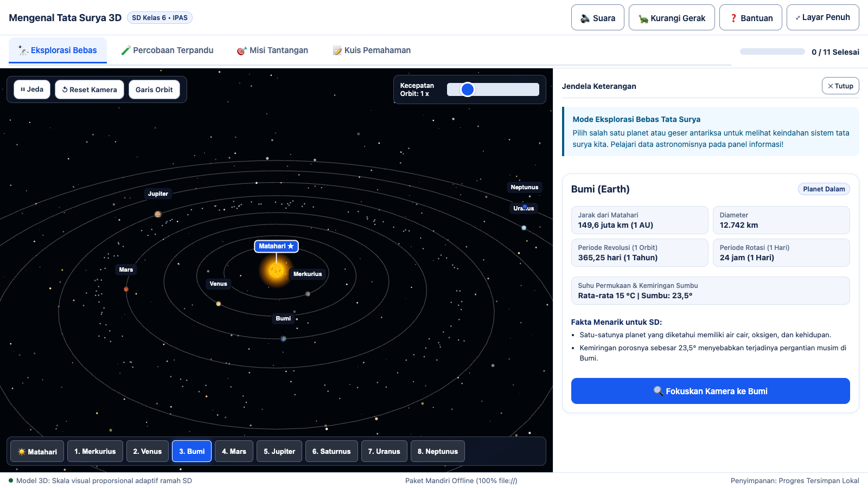Click the Mars planet sphere in scene

pos(126,289)
